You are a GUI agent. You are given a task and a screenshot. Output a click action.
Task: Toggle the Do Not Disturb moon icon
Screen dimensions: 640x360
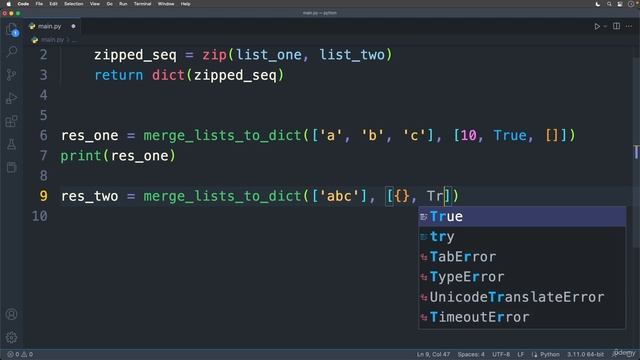[x=598, y=4]
